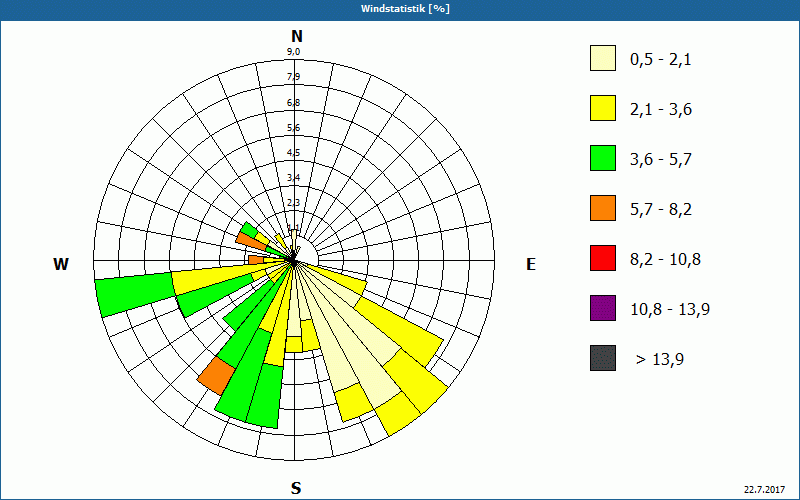Click the dark gray > 13,9 legend swatch
This screenshot has width=800, height=500.
(603, 358)
